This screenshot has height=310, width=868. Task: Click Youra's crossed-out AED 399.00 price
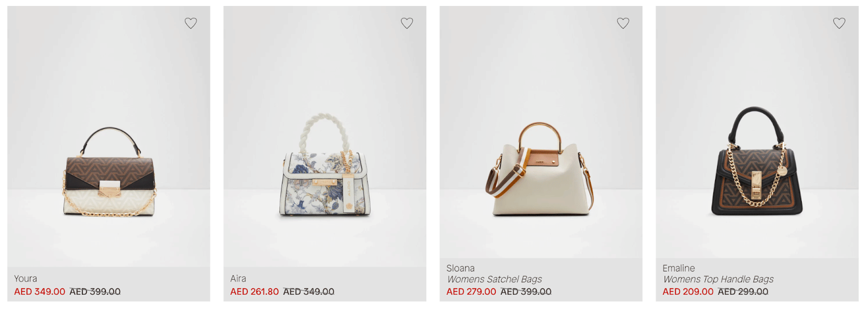point(95,292)
